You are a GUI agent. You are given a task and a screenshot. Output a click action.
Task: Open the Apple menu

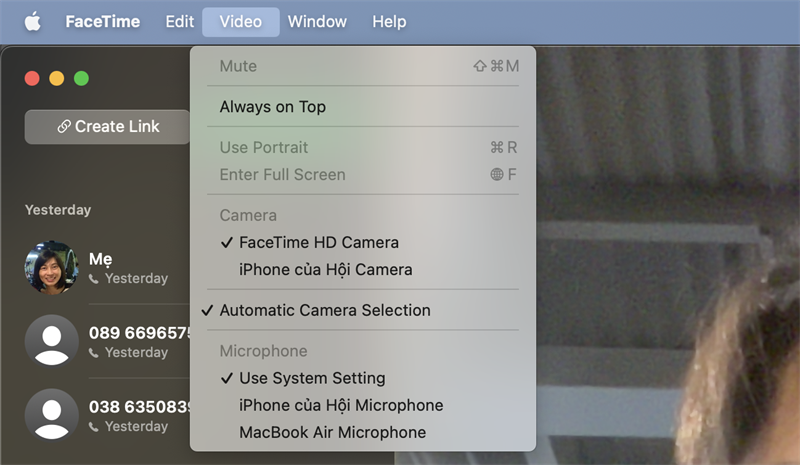(33, 22)
